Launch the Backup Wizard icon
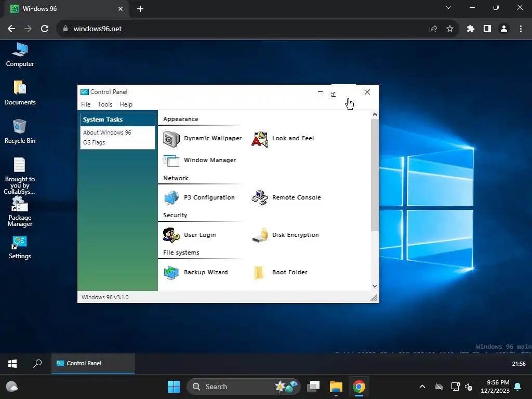 point(171,272)
